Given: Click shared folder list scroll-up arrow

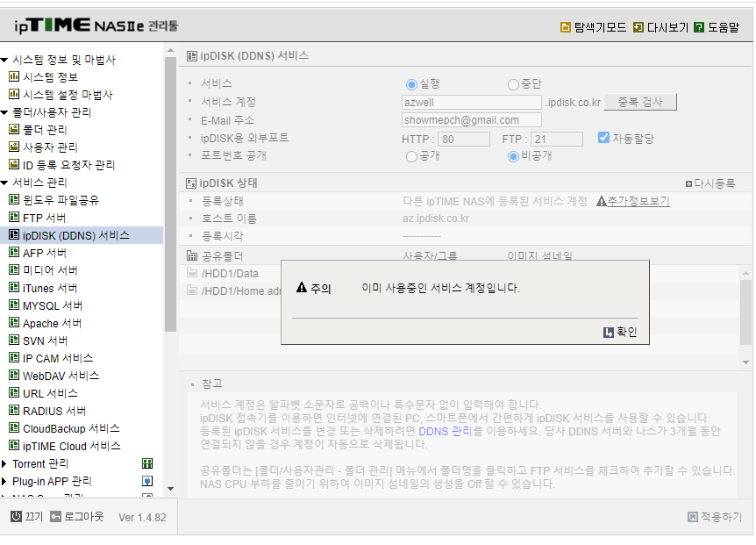Looking at the screenshot, I should pos(745,273).
